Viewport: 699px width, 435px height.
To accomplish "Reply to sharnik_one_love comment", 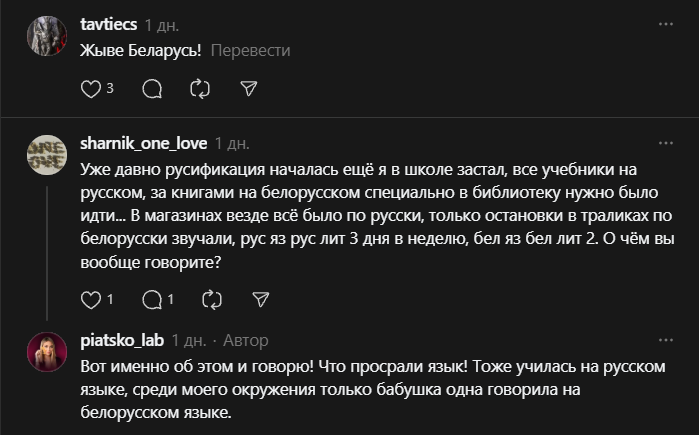I will point(152,299).
